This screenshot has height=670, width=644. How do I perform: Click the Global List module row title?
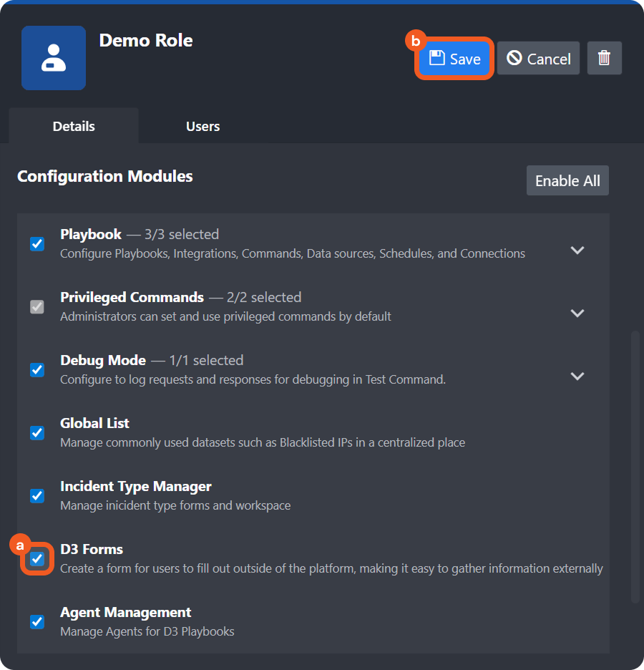94,423
